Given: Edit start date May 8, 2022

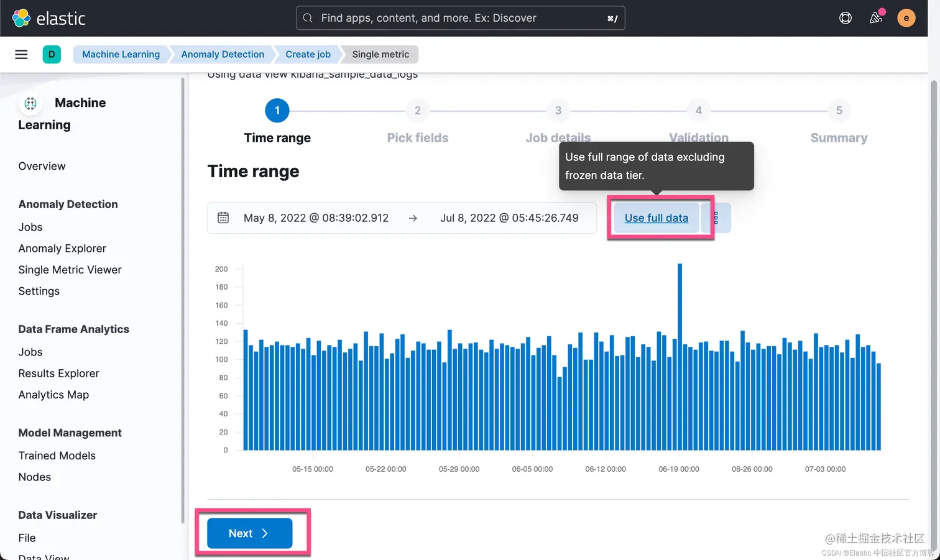Looking at the screenshot, I should click(316, 218).
